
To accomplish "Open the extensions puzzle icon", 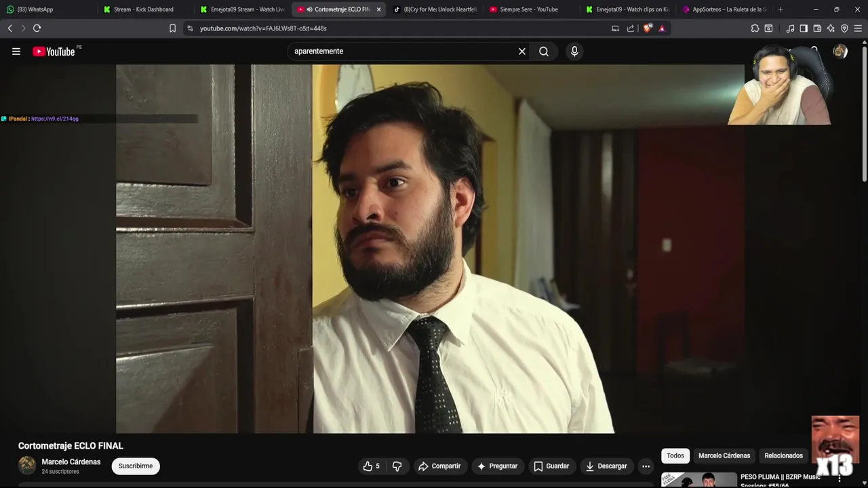I will [x=755, y=28].
